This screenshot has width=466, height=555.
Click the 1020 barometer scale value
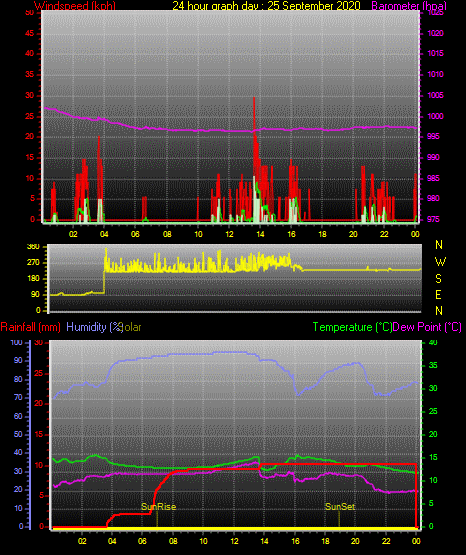[435, 33]
